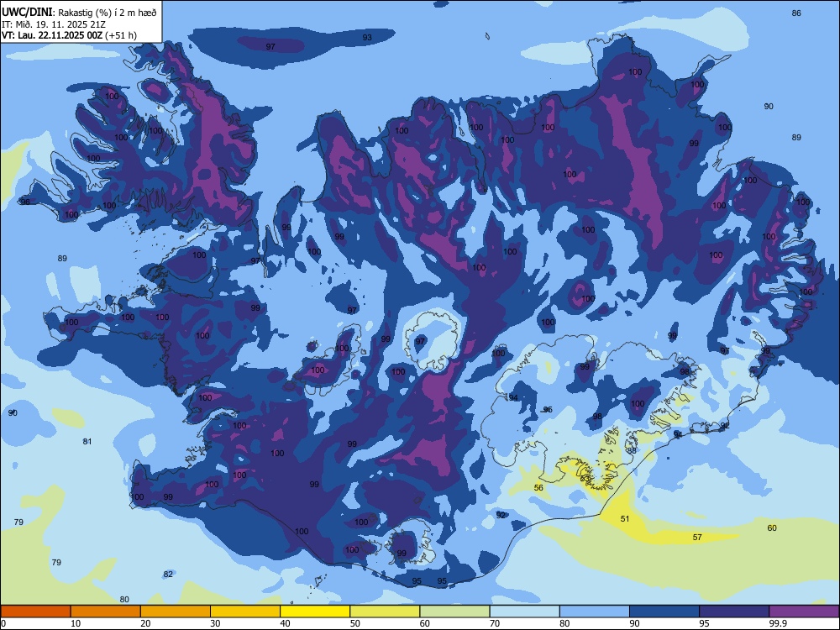Select the 'IT: Mið. 19. 11. 2025 21Z' line
The image size is (840, 630).
coord(52,24)
